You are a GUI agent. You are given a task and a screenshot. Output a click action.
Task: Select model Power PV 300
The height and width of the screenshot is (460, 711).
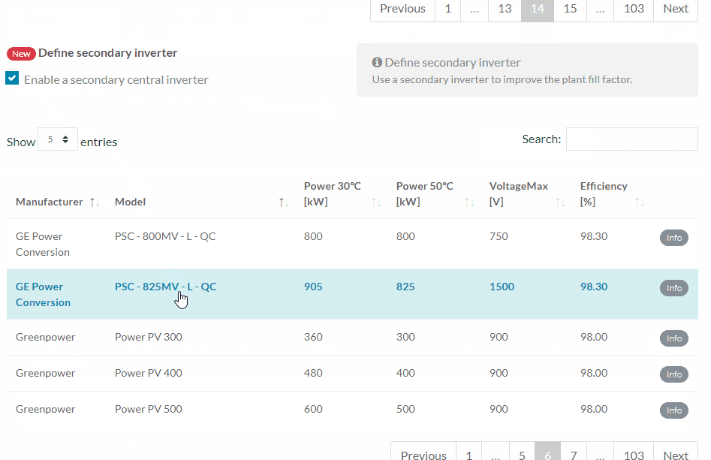tap(148, 337)
